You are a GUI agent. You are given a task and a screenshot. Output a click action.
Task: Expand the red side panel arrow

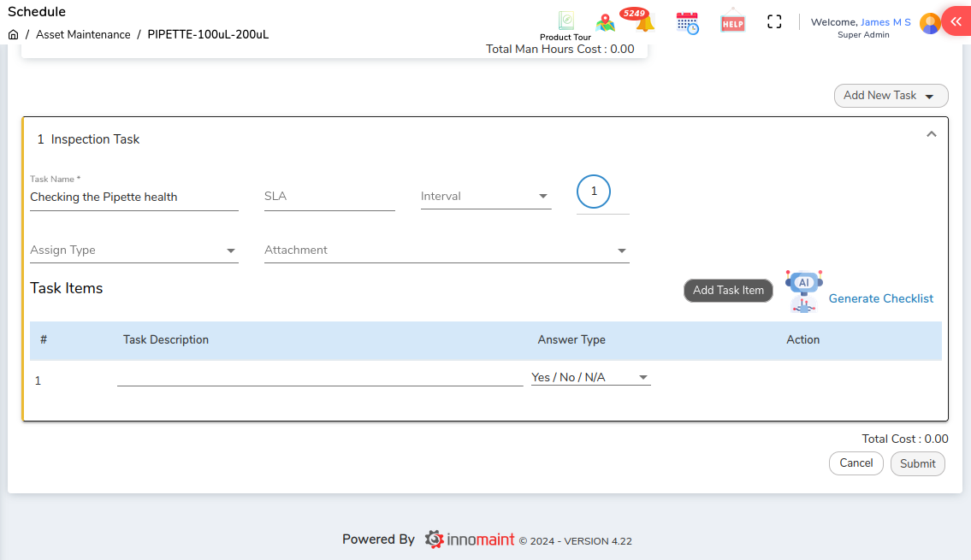(x=956, y=22)
